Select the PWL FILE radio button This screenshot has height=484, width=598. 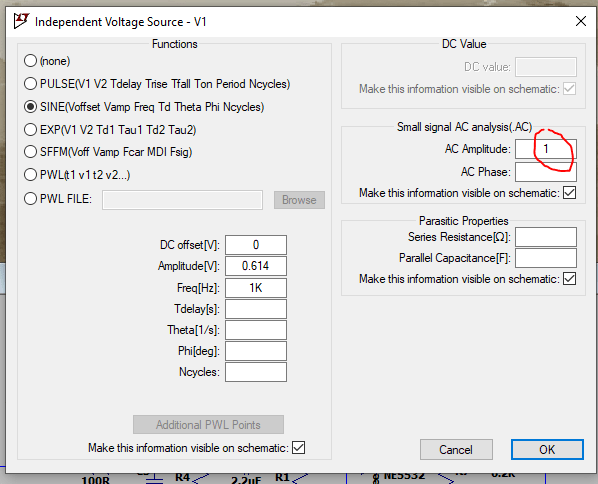[30, 199]
